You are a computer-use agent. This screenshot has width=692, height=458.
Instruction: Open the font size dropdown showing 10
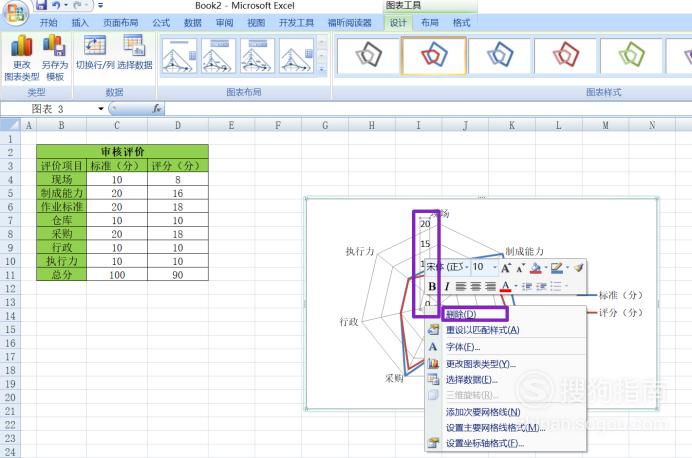pos(495,267)
